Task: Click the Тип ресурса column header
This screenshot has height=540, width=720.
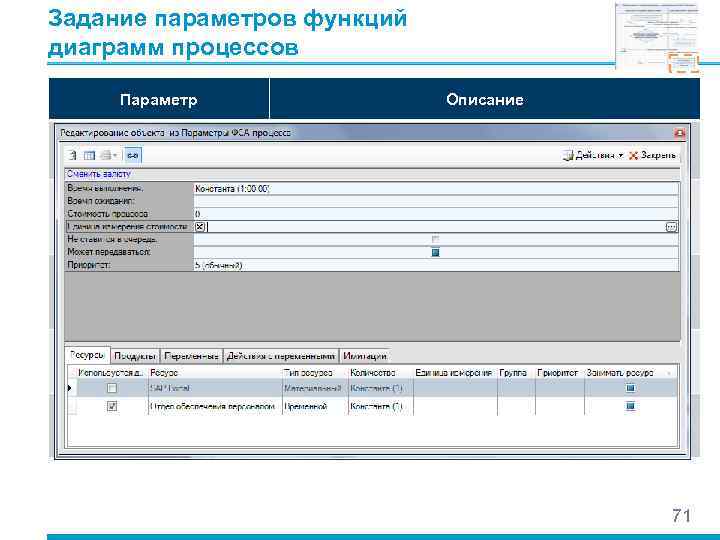Action: pyautogui.click(x=315, y=373)
